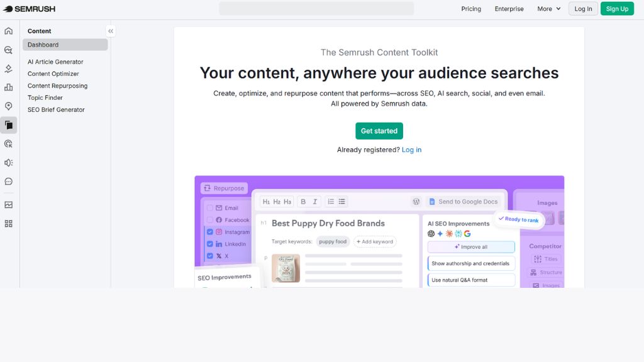The width and height of the screenshot is (644, 362).
Task: Open the SEO magnifier icon in sidebar
Action: [x=9, y=50]
